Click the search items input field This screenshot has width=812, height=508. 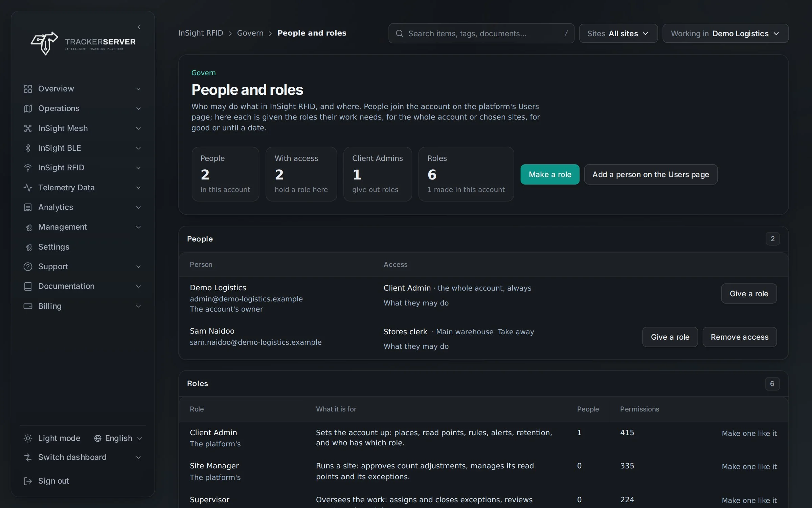[x=481, y=33]
